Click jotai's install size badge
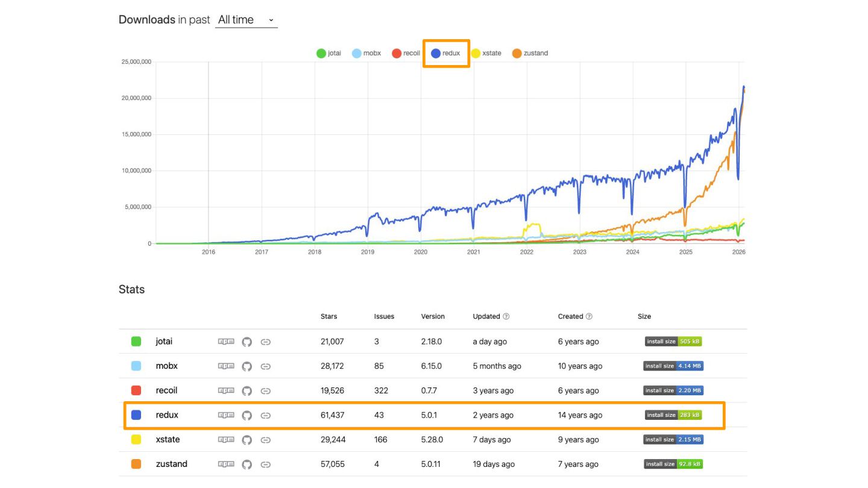The width and height of the screenshot is (868, 488). coord(673,342)
